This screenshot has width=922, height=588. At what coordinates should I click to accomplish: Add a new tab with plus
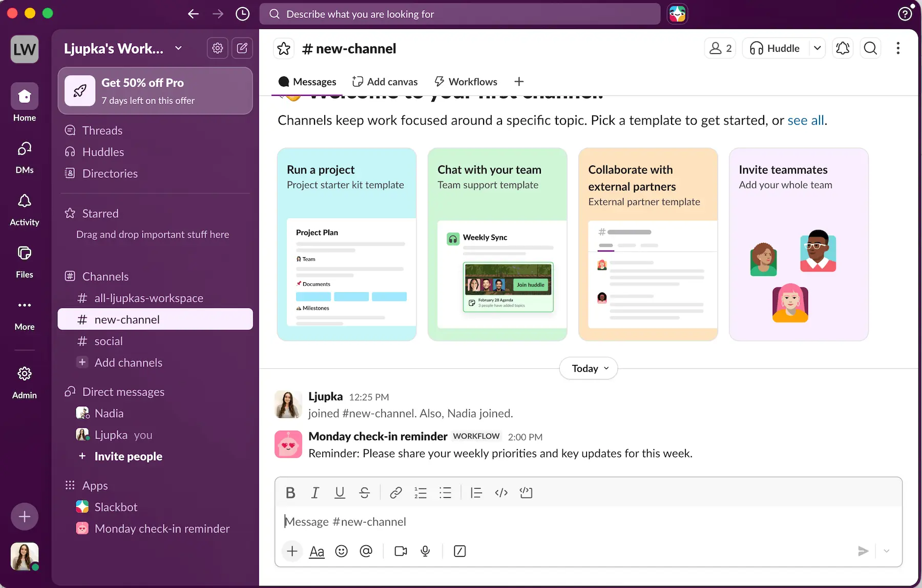(519, 81)
